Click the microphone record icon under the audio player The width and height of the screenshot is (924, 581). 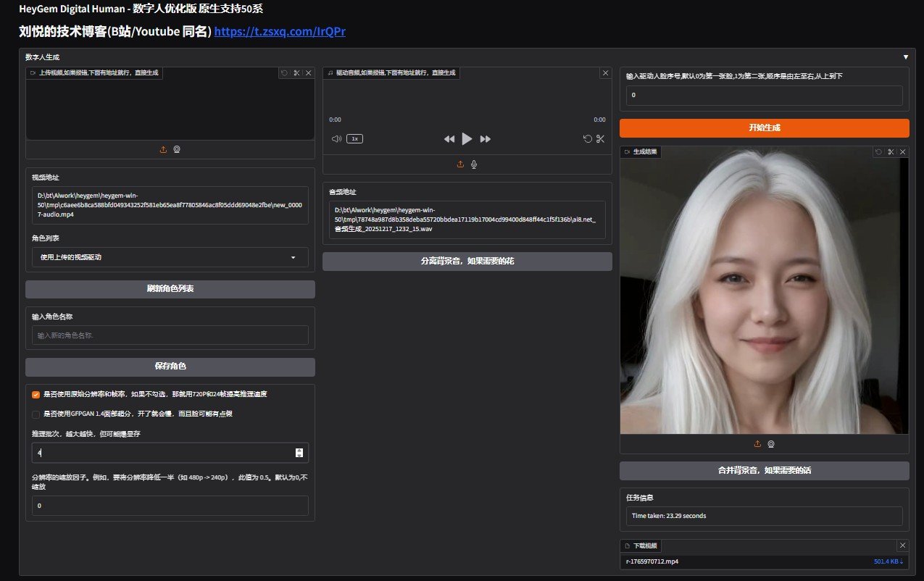click(x=474, y=164)
